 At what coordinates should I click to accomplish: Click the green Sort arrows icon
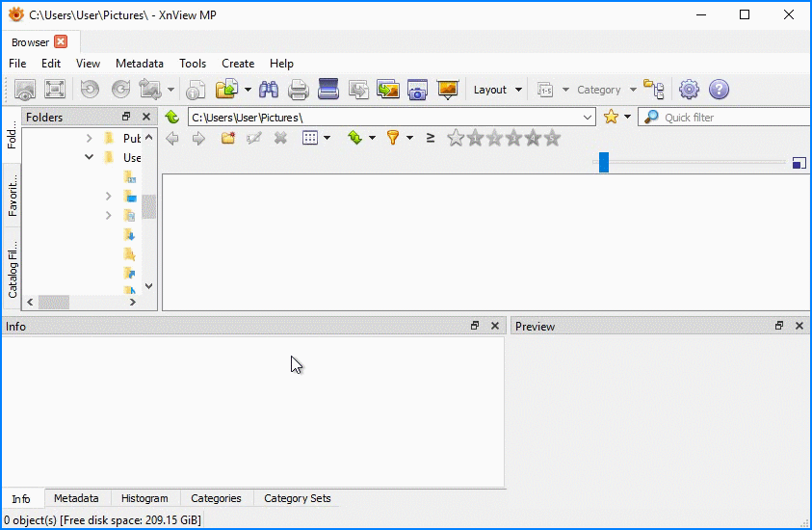click(x=354, y=137)
